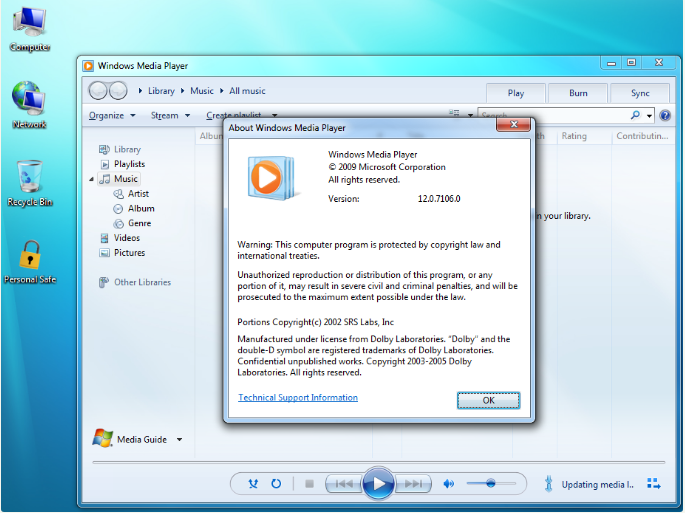The width and height of the screenshot is (685, 513).
Task: Open the Sync tab
Action: click(640, 93)
